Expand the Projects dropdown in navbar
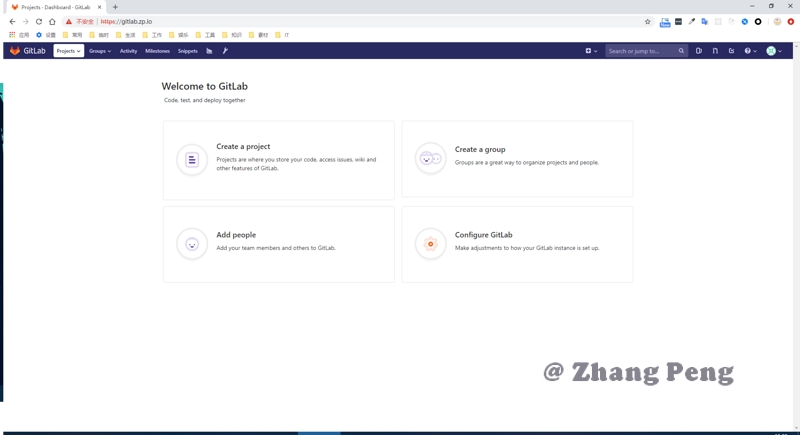800x435 pixels. click(x=68, y=51)
